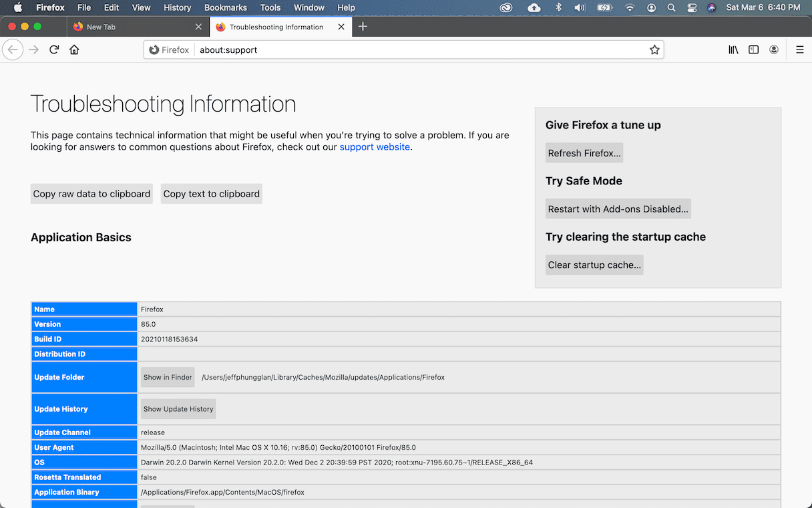
Task: Open the History menu
Action: (177, 7)
